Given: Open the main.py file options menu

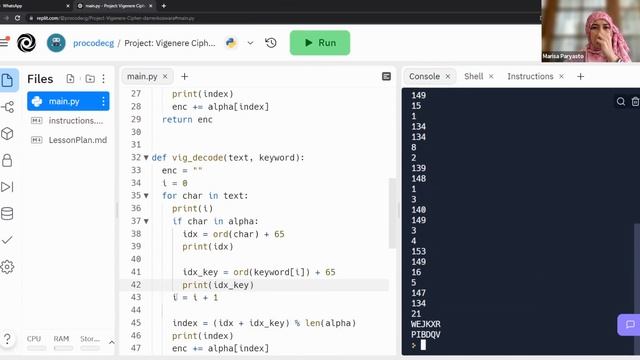Looking at the screenshot, I should pos(103,101).
